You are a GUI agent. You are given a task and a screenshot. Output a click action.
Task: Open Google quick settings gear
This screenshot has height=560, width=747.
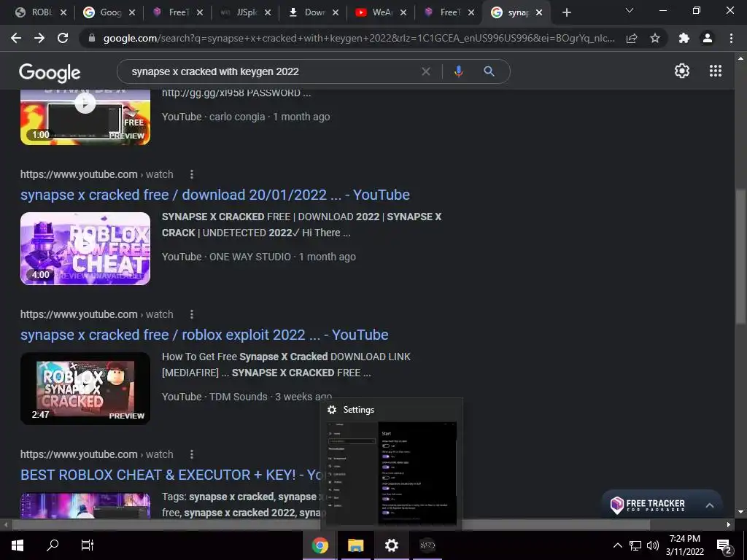pyautogui.click(x=682, y=71)
